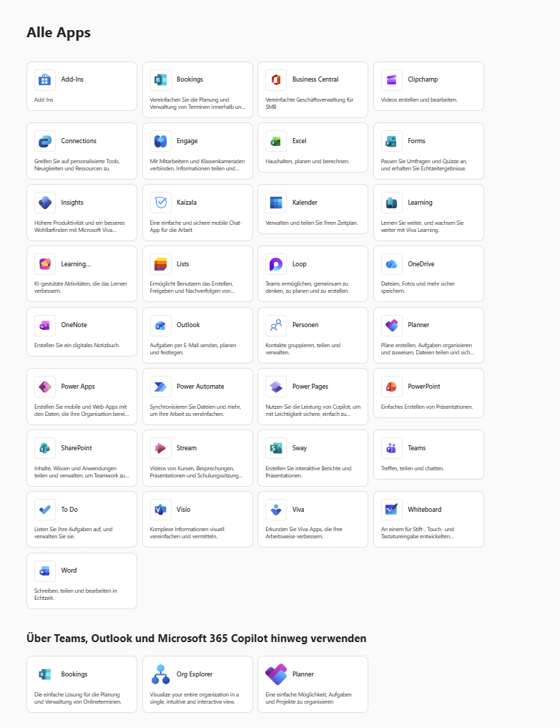Click Whiteboard description 'An einem für Stift-, Touch-'

pyautogui.click(x=418, y=533)
